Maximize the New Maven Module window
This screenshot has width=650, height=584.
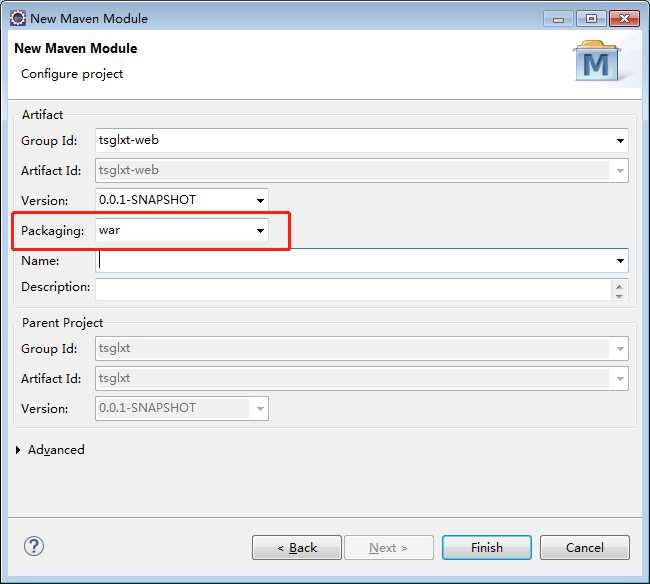coord(591,19)
